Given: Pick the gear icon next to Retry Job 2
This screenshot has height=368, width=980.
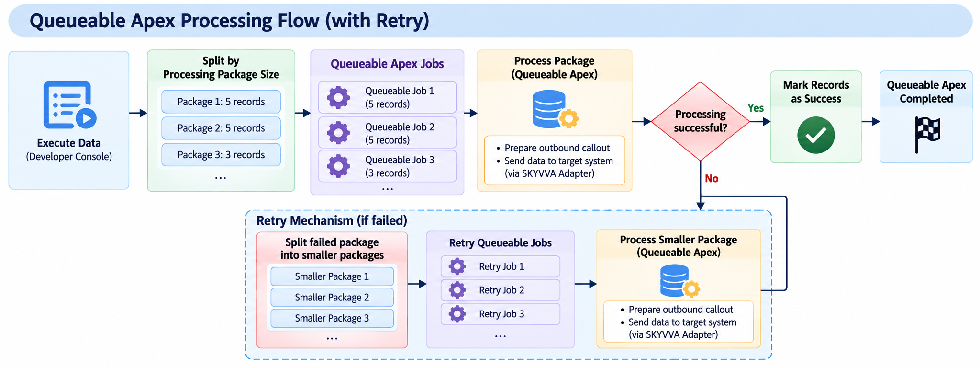Looking at the screenshot, I should coord(457,290).
